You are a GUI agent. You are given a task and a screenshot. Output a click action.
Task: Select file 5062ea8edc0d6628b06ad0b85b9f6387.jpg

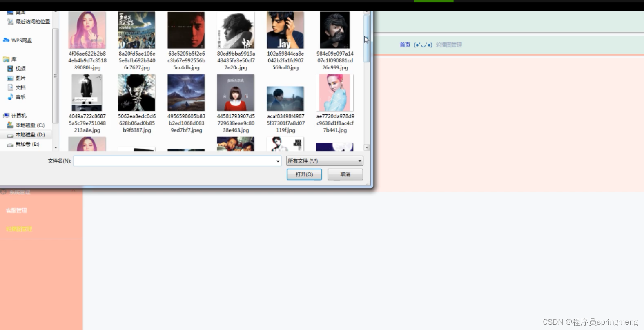[x=137, y=104]
